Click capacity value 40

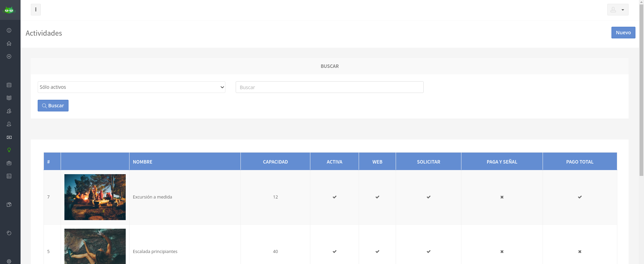(x=275, y=252)
